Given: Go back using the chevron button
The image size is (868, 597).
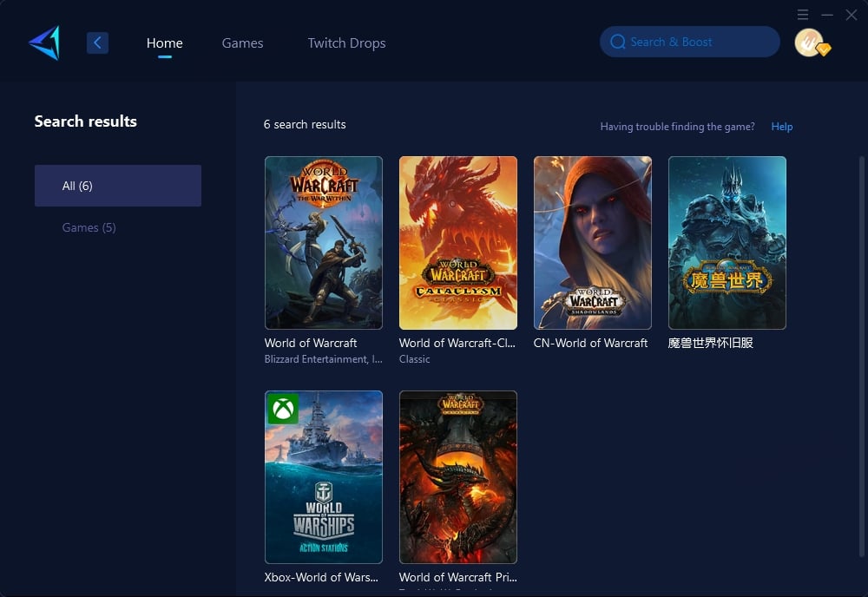Looking at the screenshot, I should coord(97,43).
